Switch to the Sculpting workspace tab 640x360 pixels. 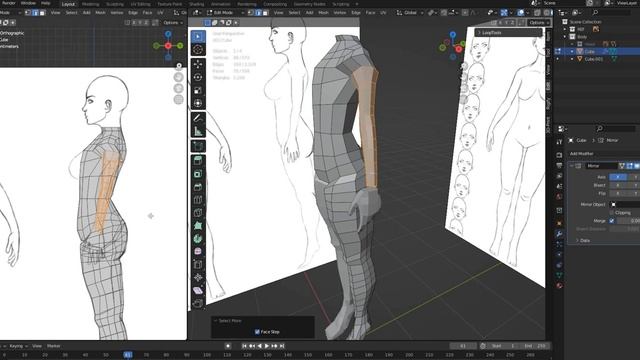[x=115, y=4]
